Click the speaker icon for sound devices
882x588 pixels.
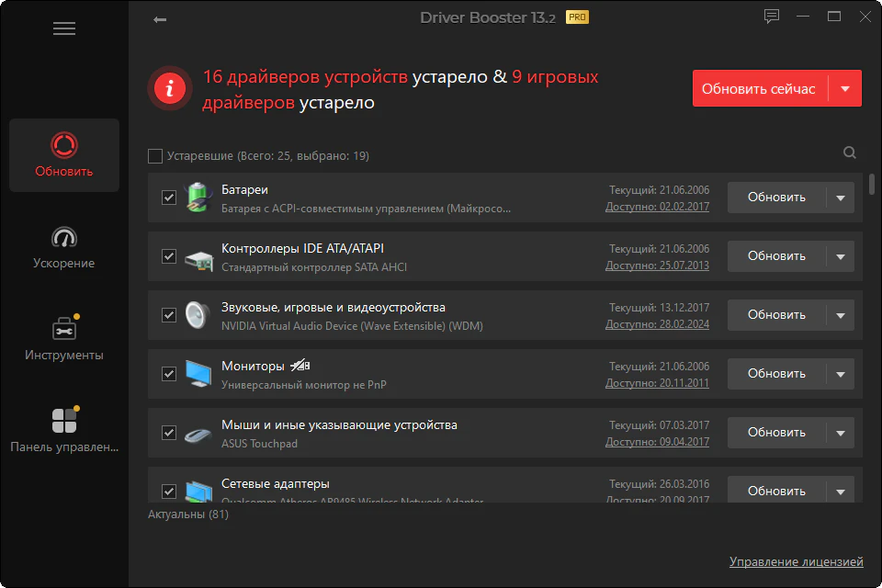198,315
